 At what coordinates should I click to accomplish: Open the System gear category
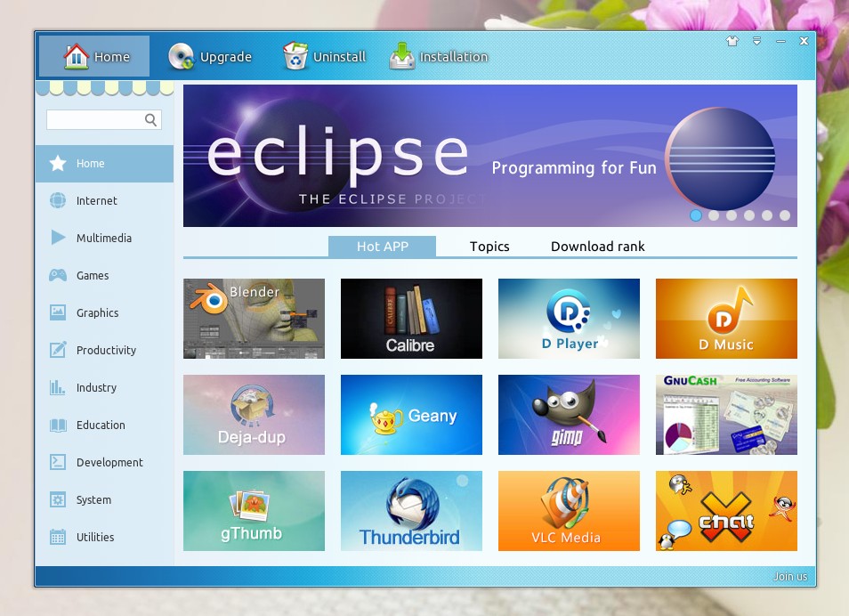pyautogui.click(x=104, y=500)
